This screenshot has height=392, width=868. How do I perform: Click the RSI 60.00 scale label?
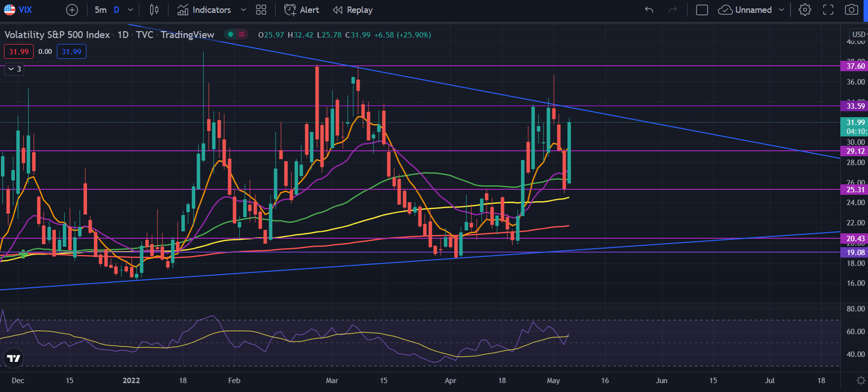click(856, 332)
